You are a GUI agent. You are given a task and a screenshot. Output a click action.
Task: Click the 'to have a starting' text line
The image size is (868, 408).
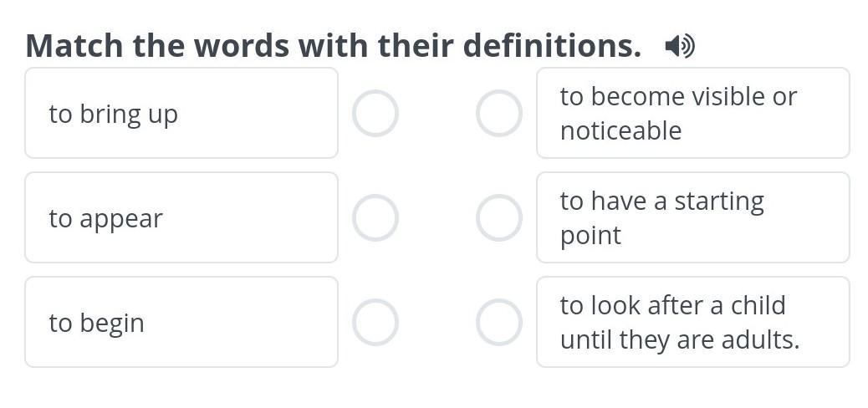(x=661, y=201)
